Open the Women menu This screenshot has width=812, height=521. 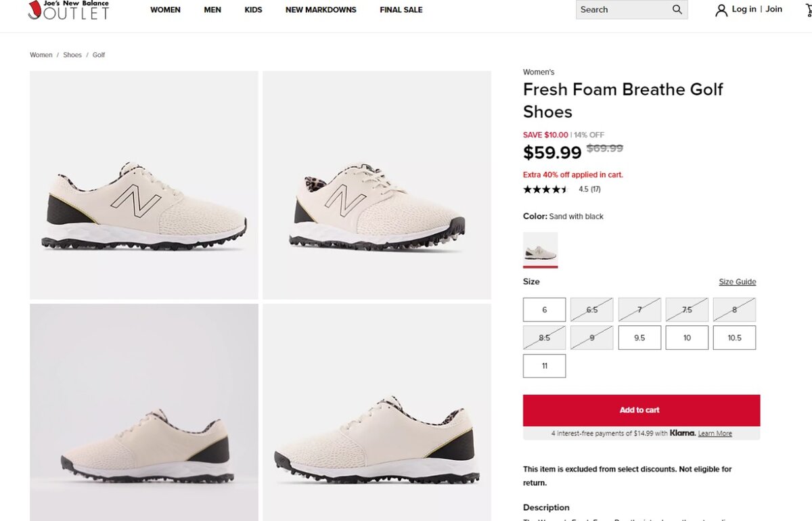[165, 10]
